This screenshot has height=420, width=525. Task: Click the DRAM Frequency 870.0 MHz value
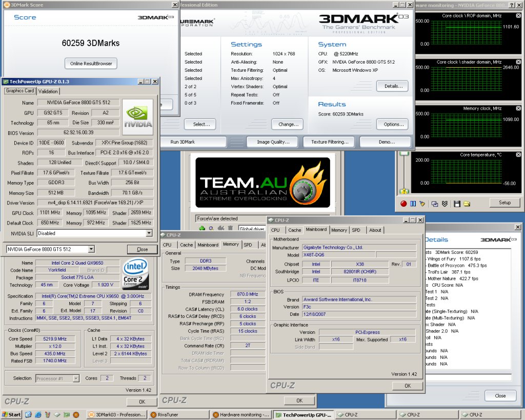(247, 294)
